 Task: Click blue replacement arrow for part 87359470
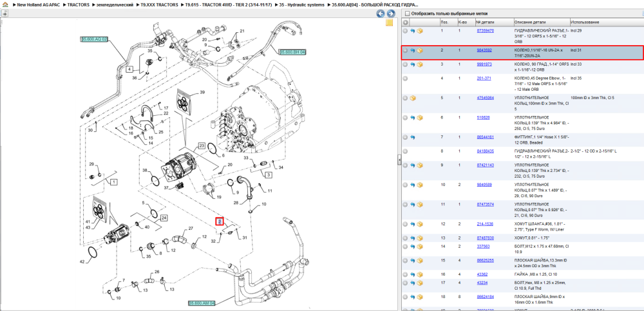[412, 31]
